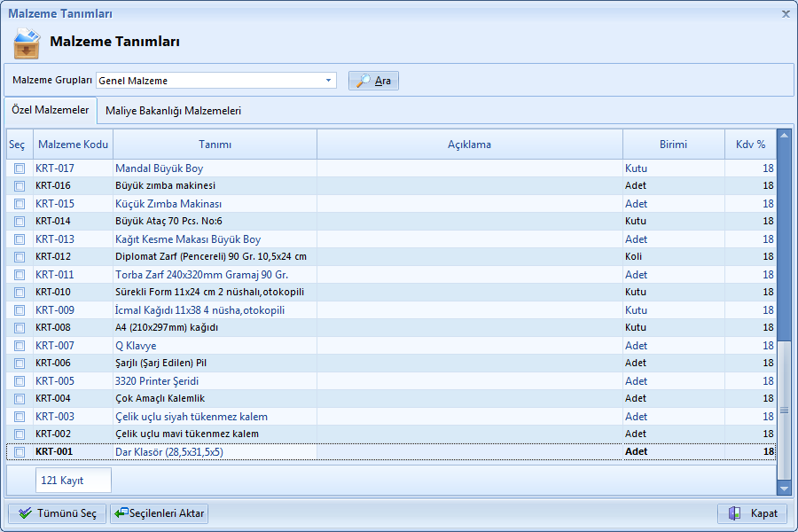This screenshot has height=532, width=798.
Task: Click the Tanımı column header
Action: coord(215,145)
